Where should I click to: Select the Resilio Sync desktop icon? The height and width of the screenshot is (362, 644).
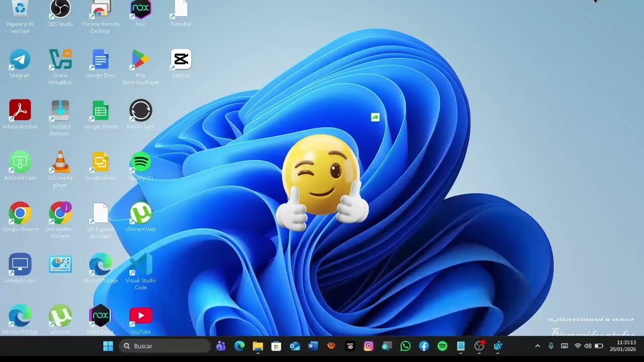click(x=140, y=111)
